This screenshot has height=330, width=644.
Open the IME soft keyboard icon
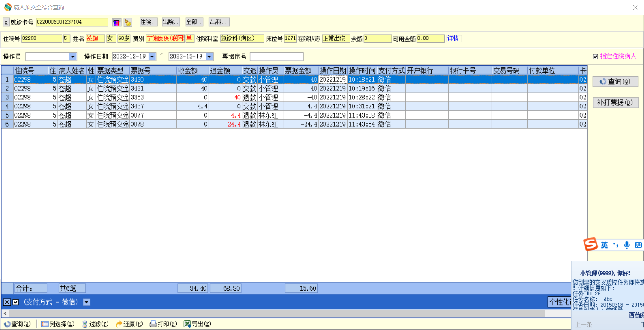(x=638, y=245)
